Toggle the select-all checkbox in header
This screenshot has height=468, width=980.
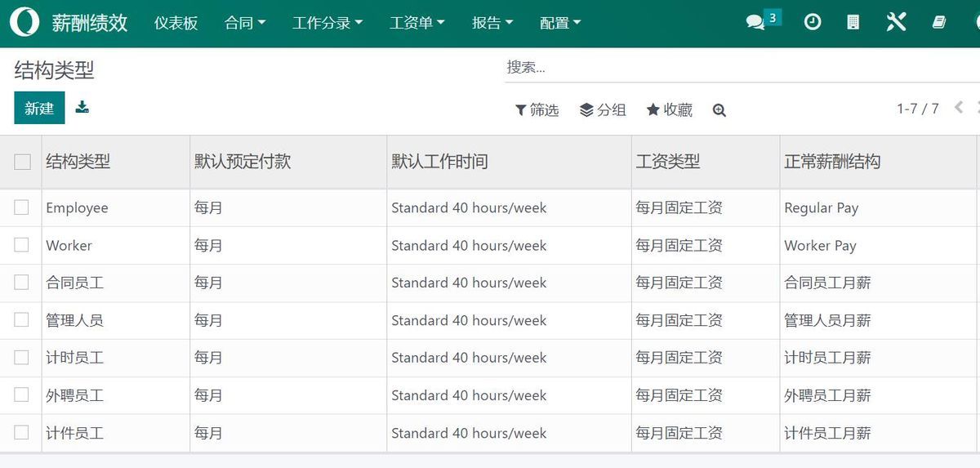pyautogui.click(x=22, y=162)
